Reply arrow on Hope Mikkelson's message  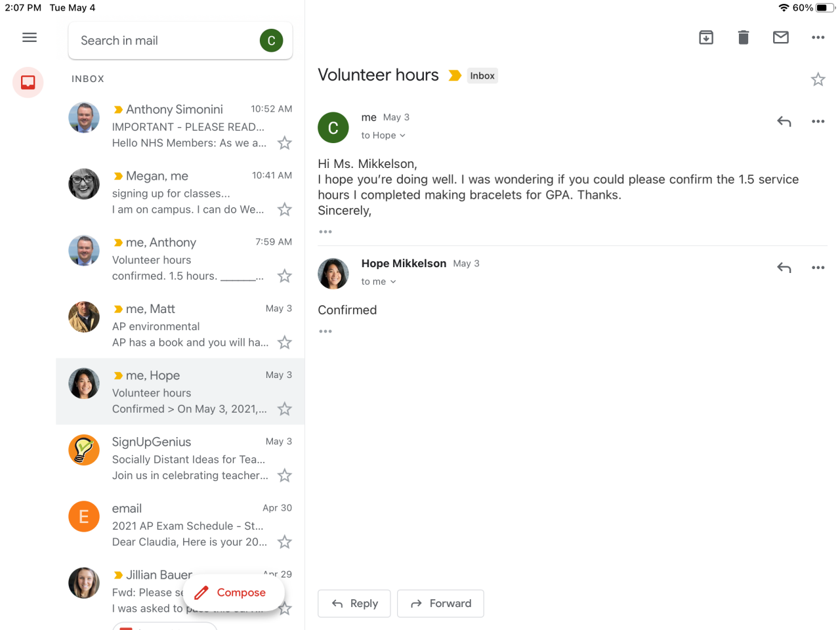784,268
